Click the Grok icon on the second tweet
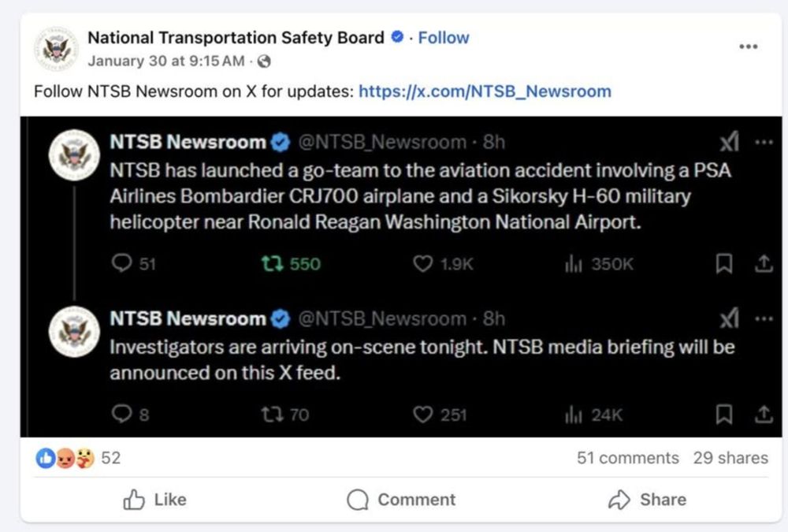Viewport: 788px width, 532px height. (729, 318)
